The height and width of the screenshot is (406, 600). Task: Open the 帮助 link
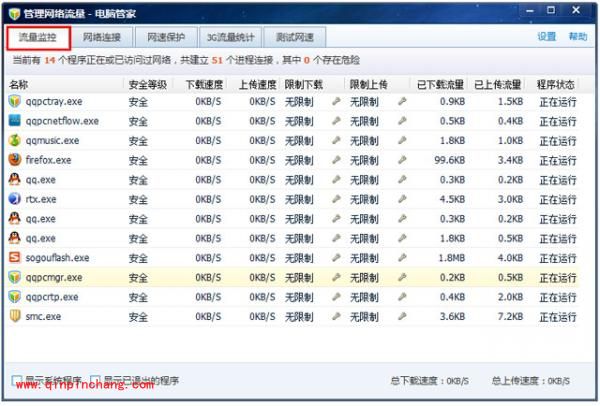(x=578, y=37)
